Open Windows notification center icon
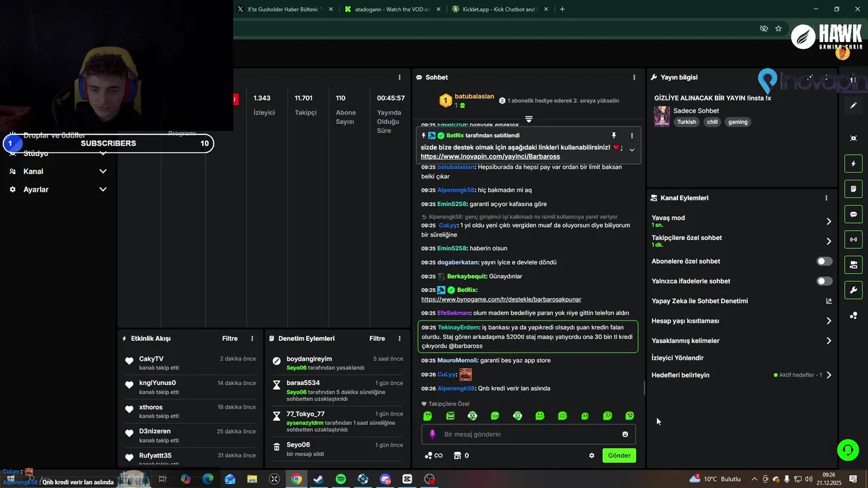The width and height of the screenshot is (868, 488). click(x=853, y=479)
